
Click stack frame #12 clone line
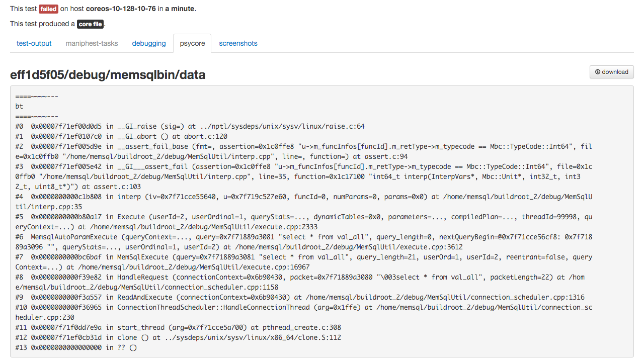pyautogui.click(x=178, y=338)
